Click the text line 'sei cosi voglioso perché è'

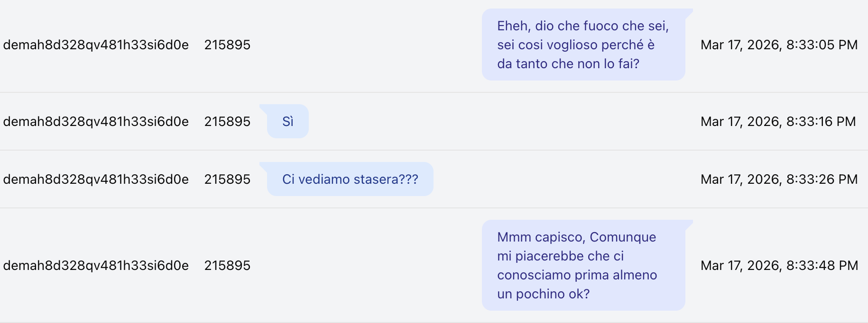tap(575, 45)
